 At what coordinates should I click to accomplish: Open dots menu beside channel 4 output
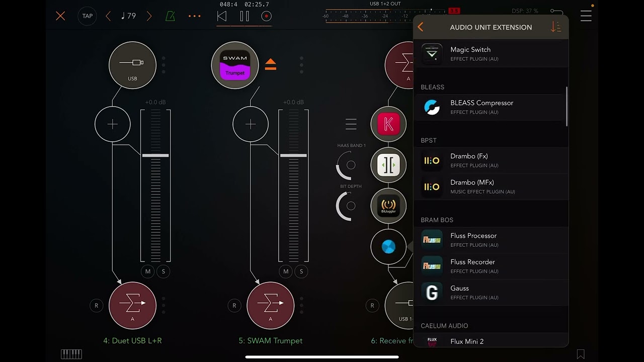[164, 305]
